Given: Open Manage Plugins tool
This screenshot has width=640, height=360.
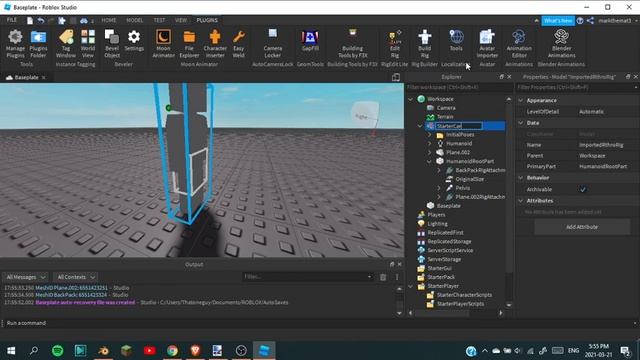Looking at the screenshot, I should [x=15, y=44].
